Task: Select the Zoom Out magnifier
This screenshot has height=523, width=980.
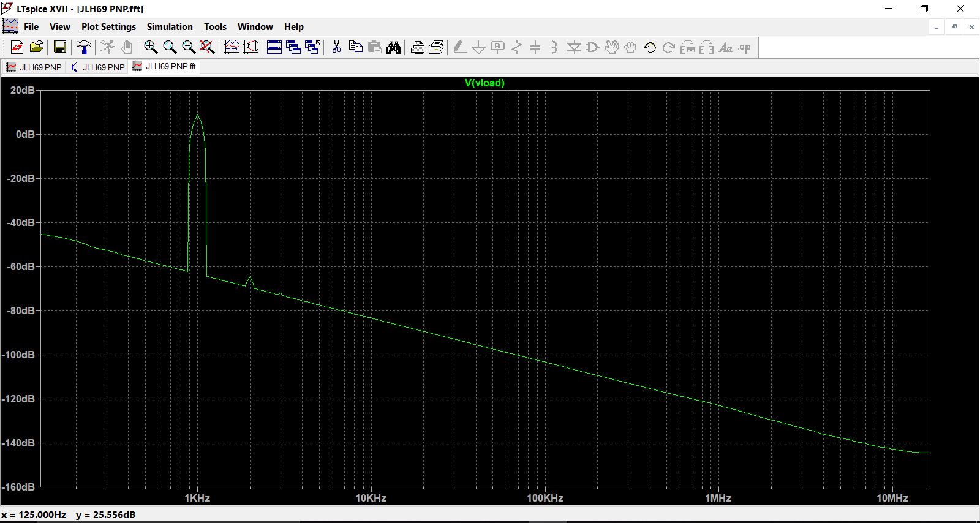Action: (x=189, y=47)
